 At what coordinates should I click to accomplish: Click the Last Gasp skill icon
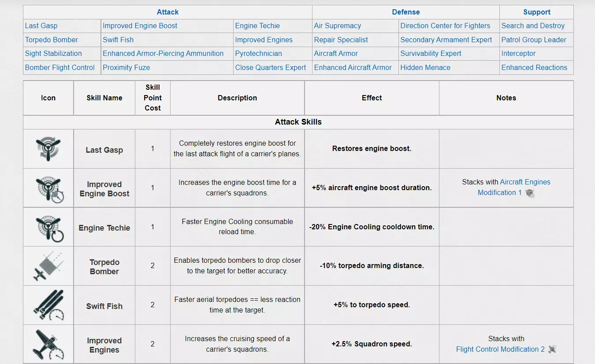tap(48, 149)
